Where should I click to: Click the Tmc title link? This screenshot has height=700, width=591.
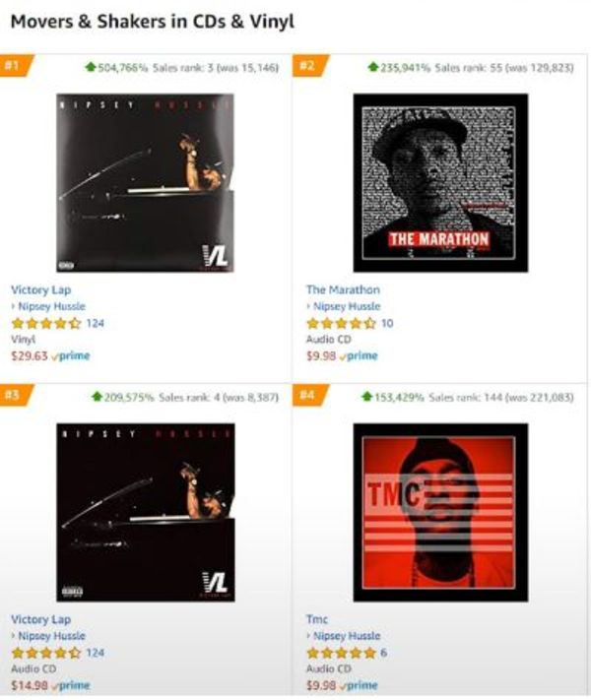click(x=317, y=619)
